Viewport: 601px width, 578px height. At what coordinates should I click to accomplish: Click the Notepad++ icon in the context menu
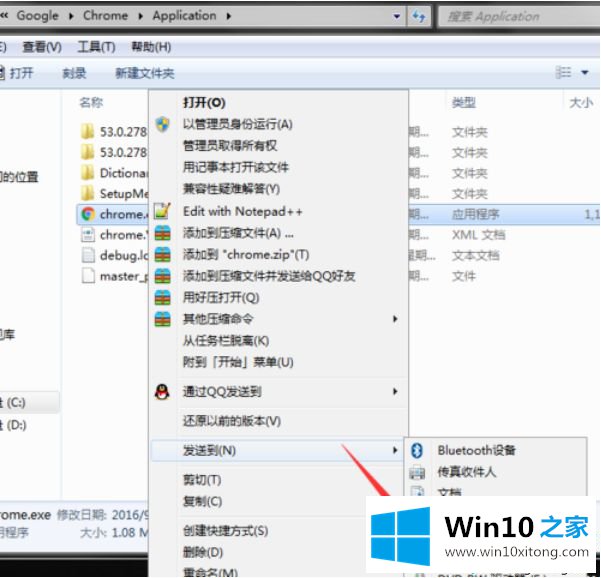click(x=162, y=211)
